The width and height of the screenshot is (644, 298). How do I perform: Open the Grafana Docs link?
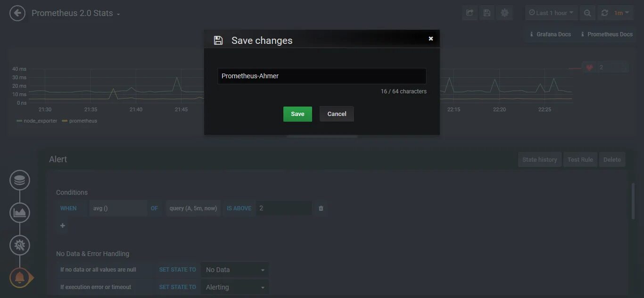click(x=550, y=34)
